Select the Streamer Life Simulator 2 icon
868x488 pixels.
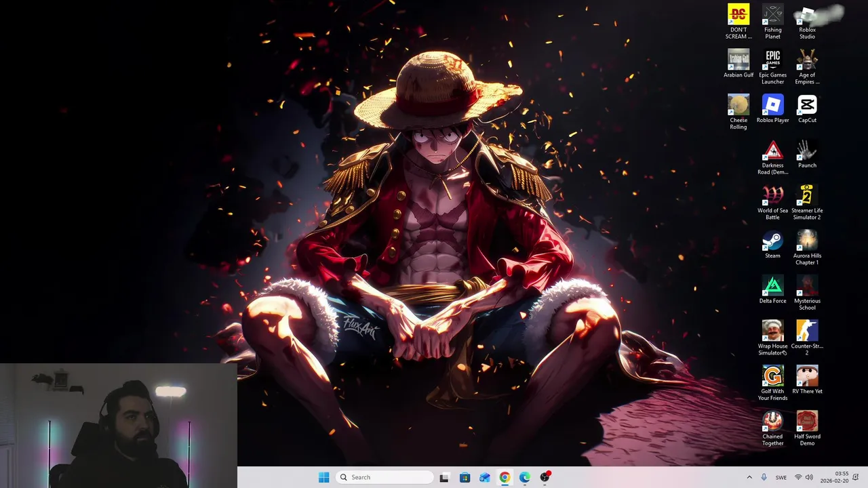[807, 203]
